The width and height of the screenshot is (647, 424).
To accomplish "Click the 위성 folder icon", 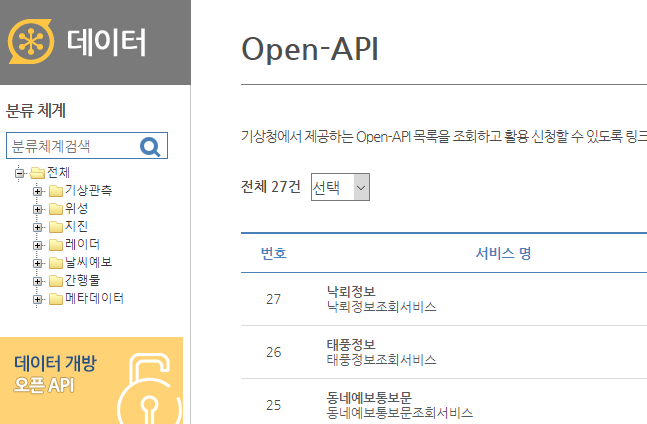I will (56, 209).
